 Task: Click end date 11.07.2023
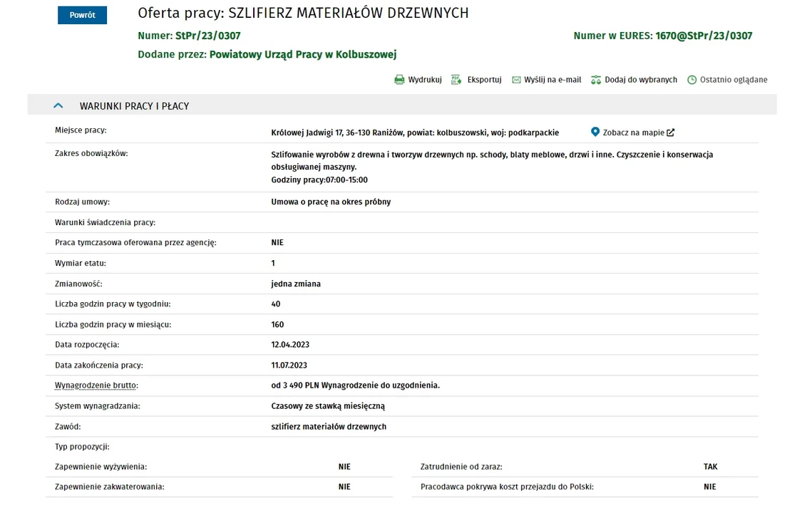[x=289, y=365]
